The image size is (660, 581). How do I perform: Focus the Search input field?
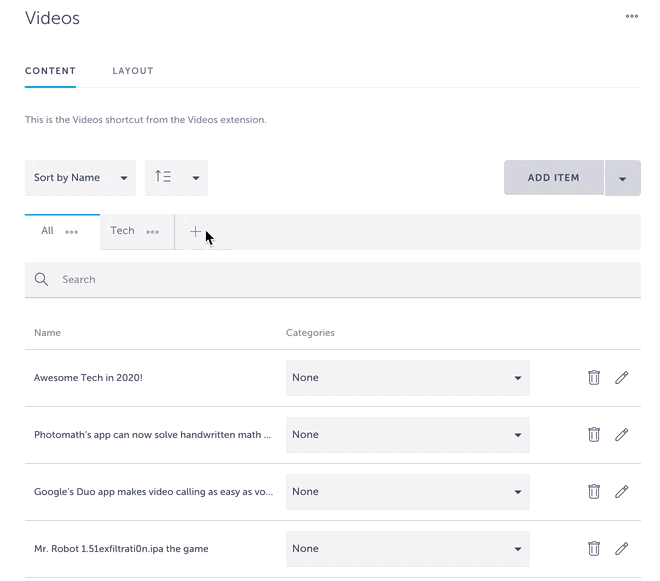click(x=333, y=280)
